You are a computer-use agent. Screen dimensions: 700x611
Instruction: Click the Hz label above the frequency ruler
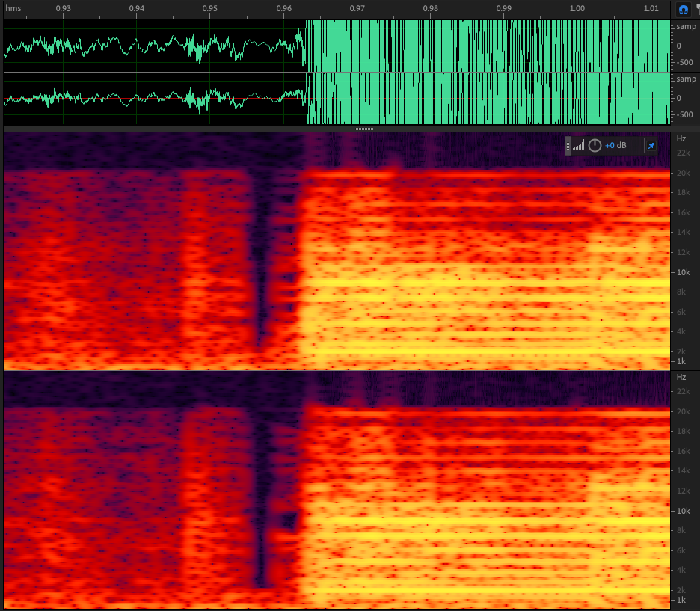click(681, 138)
